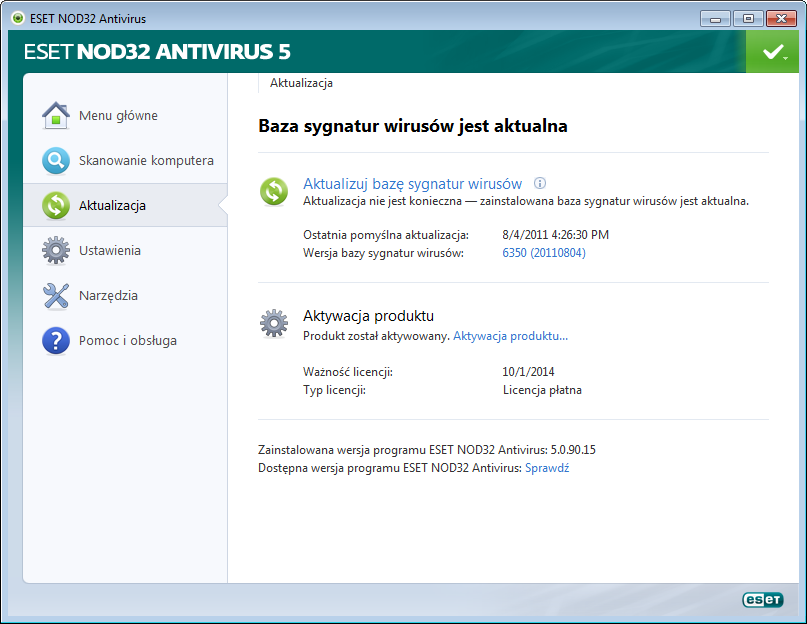Click the Pomoc i obsługa question icon
The image size is (807, 624).
[56, 341]
